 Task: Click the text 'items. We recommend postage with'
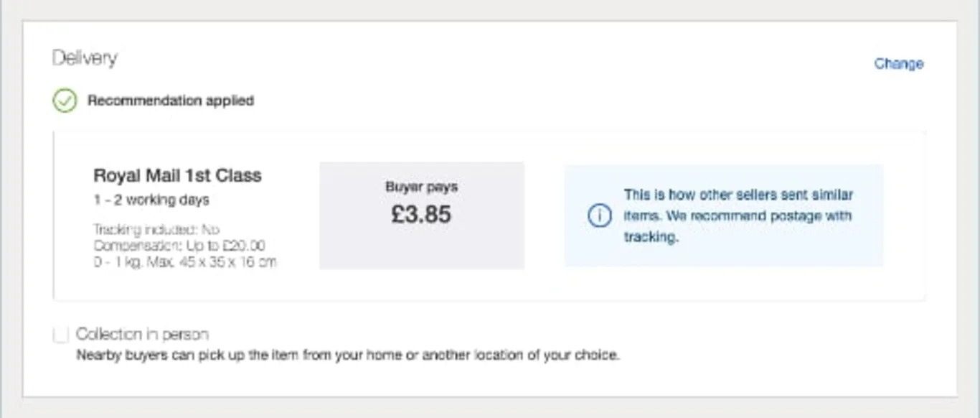pos(738,215)
